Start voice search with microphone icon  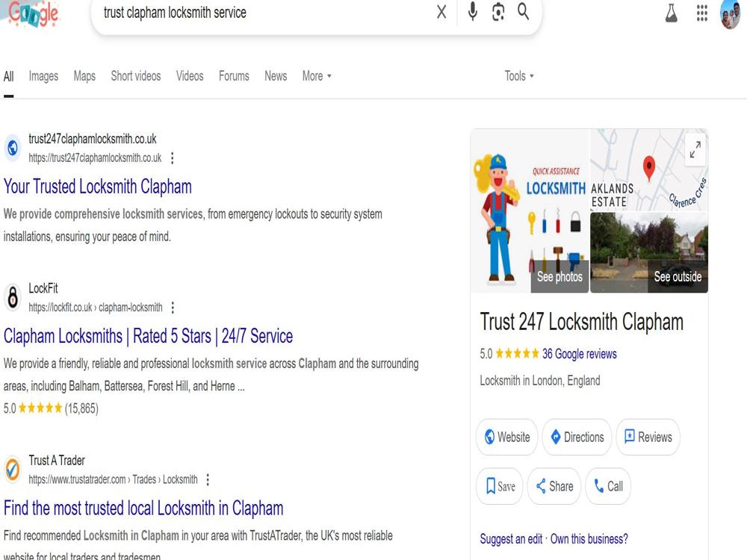click(x=472, y=12)
